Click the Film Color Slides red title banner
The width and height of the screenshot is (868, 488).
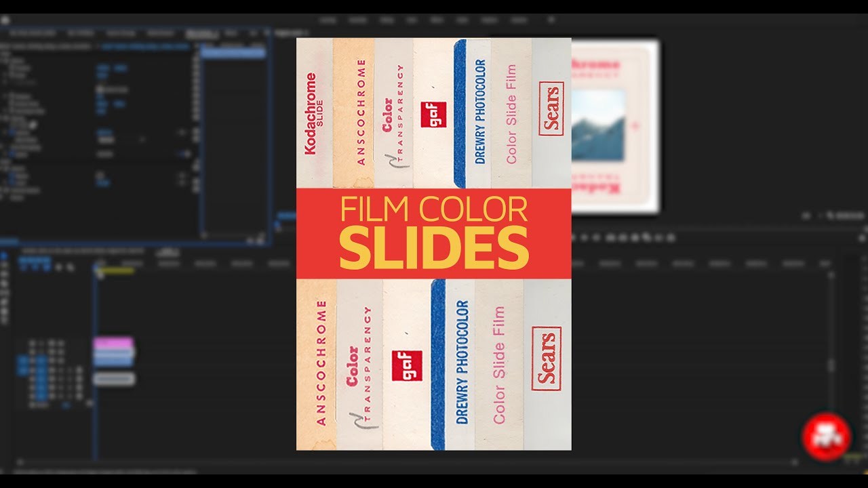click(433, 233)
